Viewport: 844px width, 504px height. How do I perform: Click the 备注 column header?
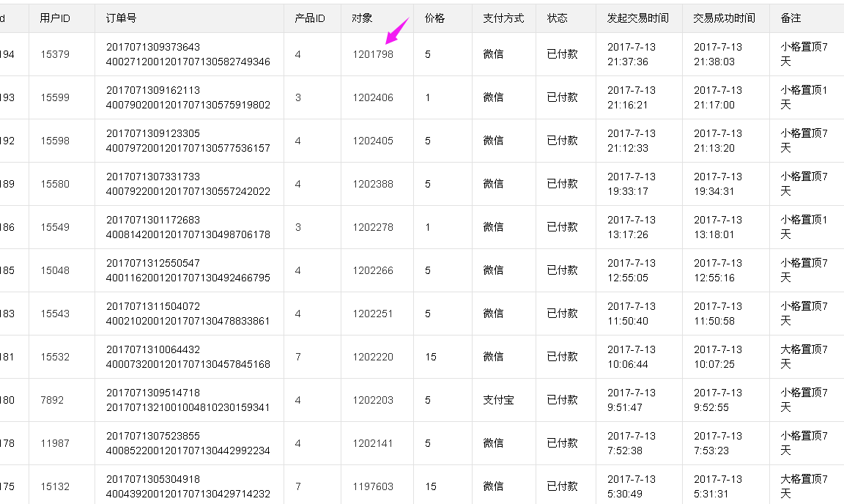(x=791, y=18)
